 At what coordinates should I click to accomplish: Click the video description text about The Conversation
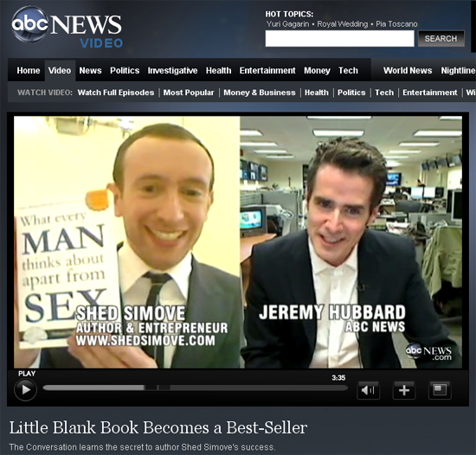coord(142,447)
